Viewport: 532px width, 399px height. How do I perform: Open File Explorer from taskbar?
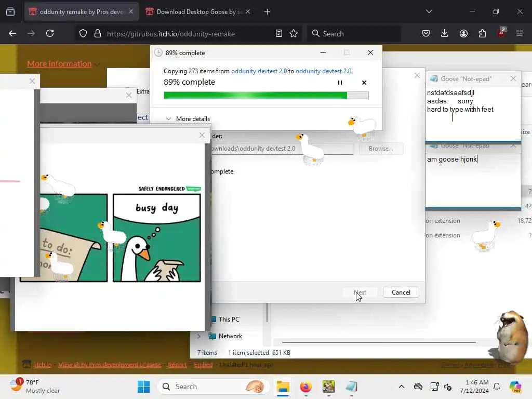tap(283, 387)
